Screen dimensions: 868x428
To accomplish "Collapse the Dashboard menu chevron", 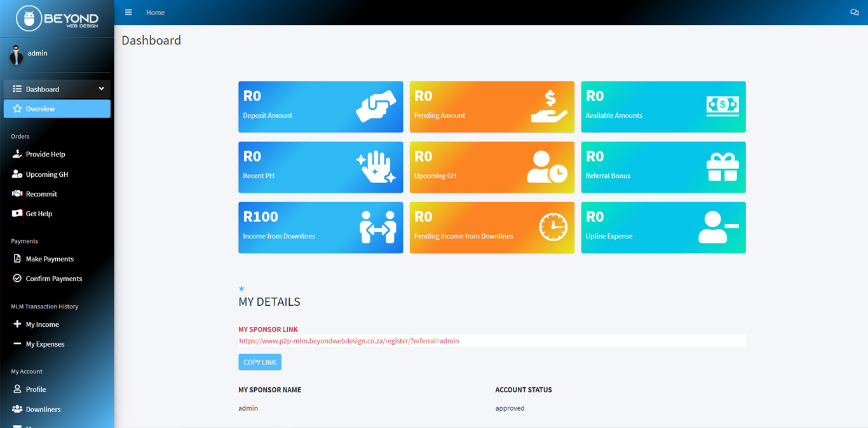I will tap(101, 89).
